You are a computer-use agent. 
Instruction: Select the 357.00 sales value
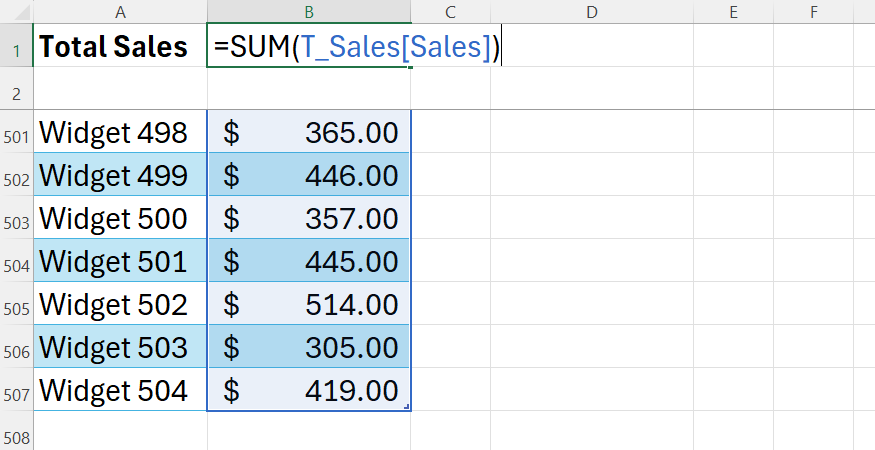click(x=309, y=218)
